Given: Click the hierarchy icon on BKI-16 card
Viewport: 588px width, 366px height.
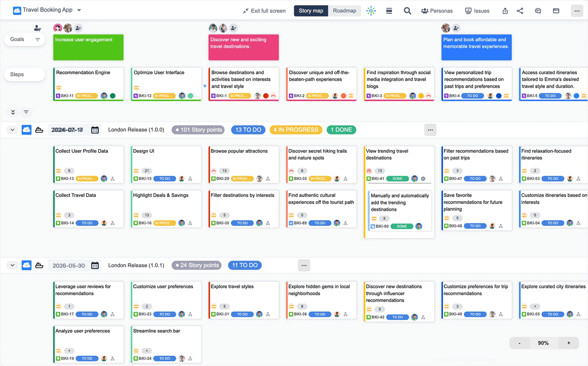Looking at the screenshot, I should pyautogui.click(x=190, y=223).
